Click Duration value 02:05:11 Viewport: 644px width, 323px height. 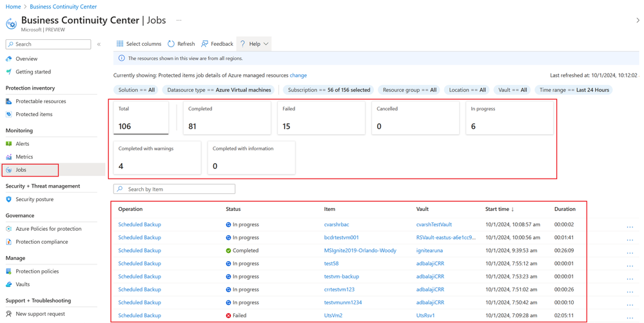tap(564, 316)
